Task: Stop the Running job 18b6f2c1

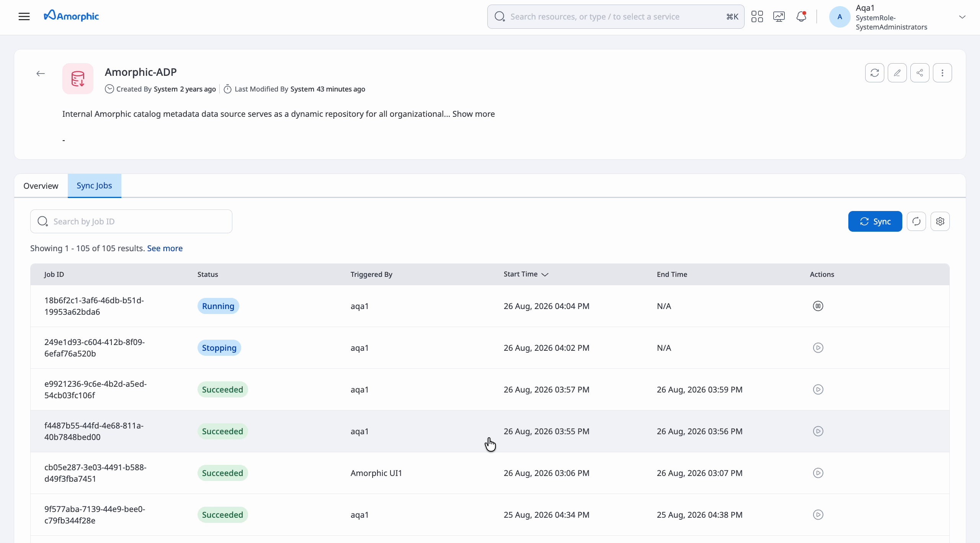Action: tap(818, 306)
